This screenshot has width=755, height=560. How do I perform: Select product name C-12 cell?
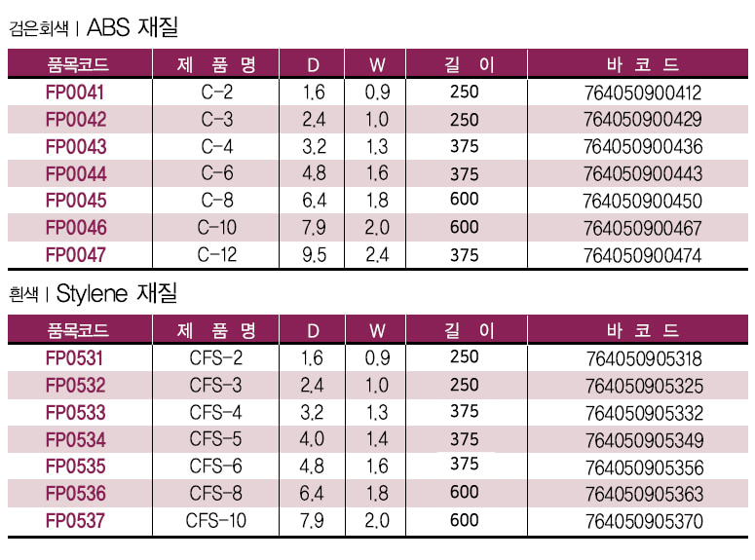[216, 255]
